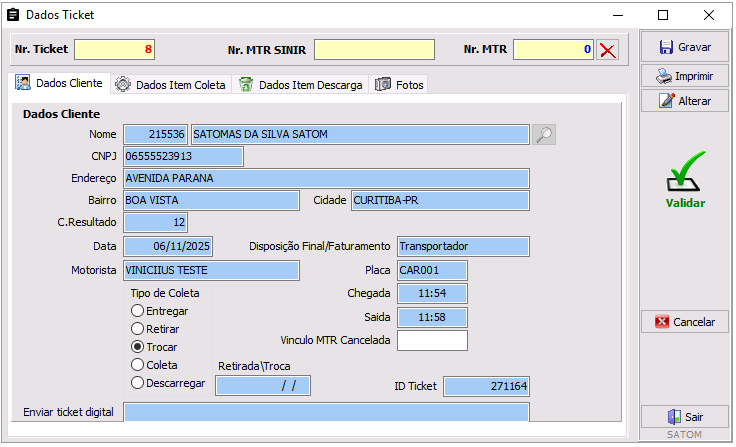Screen dimensions: 736x447
Task: Pick the Descarregar radio option
Action: (137, 383)
